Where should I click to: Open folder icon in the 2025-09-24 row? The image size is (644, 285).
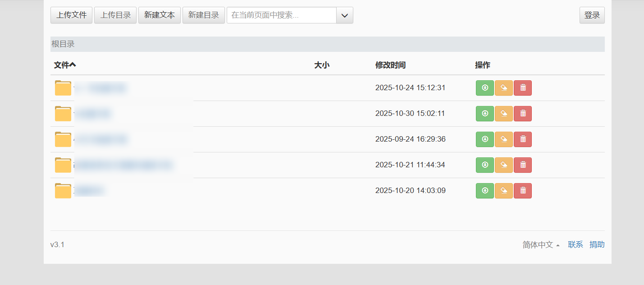[63, 139]
